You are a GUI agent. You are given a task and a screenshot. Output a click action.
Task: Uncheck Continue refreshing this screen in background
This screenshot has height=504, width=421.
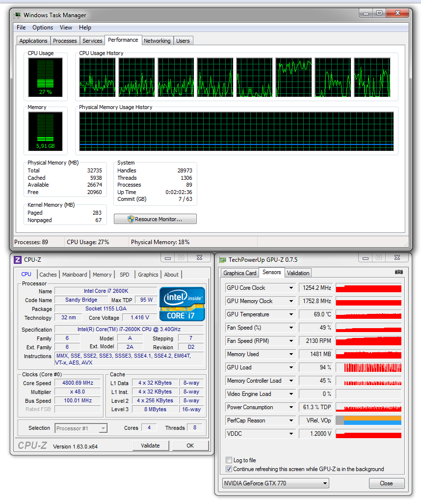pos(229,469)
